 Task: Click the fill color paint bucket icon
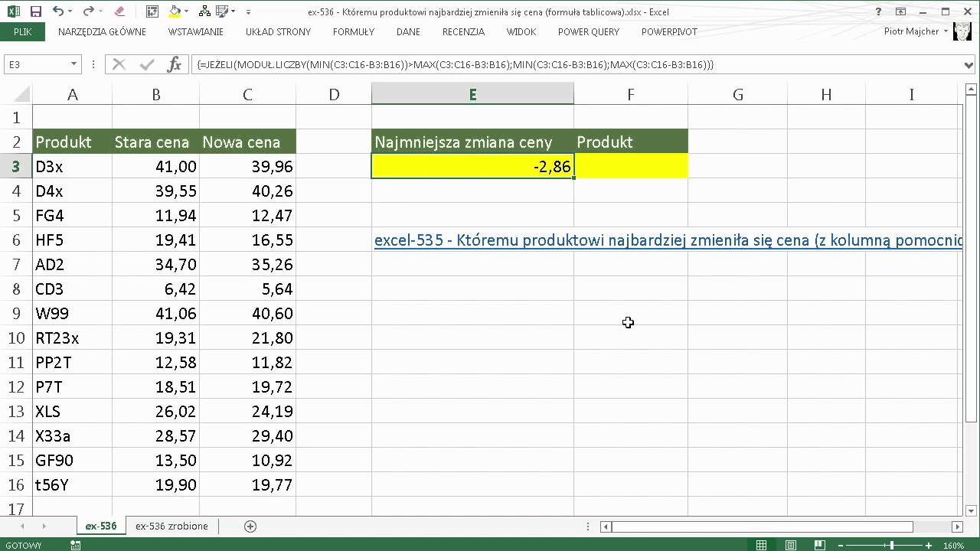[x=175, y=11]
